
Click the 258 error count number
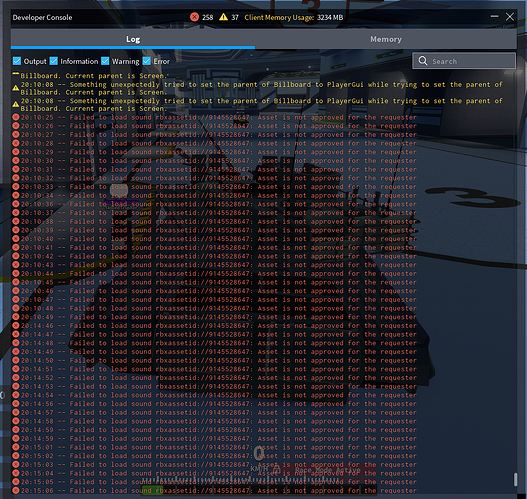pos(207,17)
